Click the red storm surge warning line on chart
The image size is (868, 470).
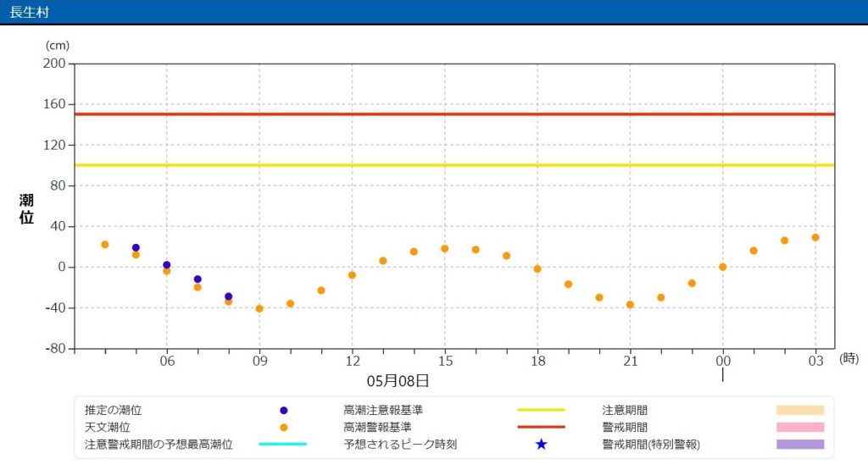454,114
